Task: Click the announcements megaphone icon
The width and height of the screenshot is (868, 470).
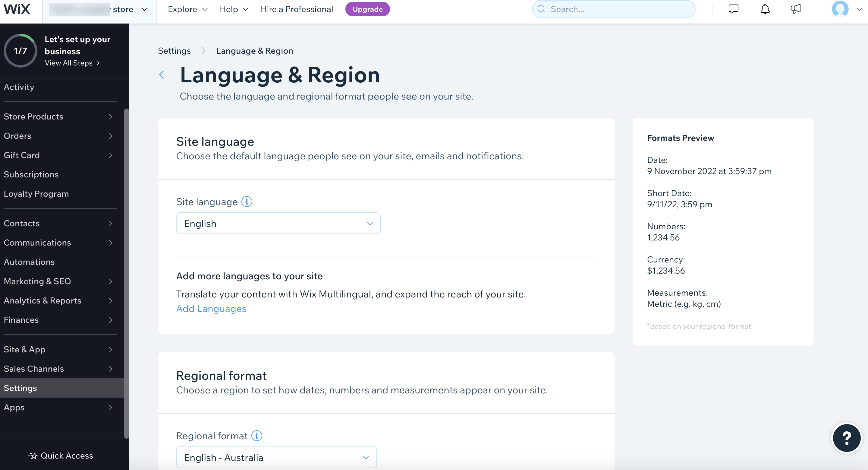Action: (795, 9)
